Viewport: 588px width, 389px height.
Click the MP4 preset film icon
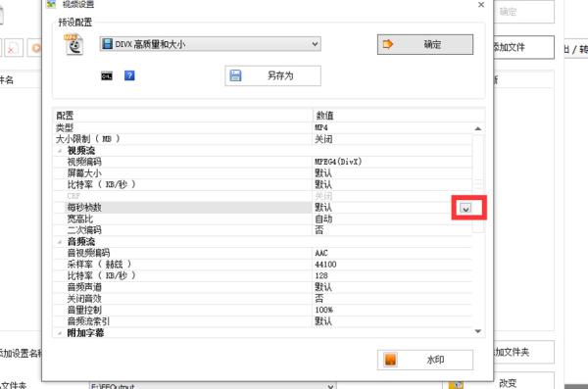click(x=74, y=45)
